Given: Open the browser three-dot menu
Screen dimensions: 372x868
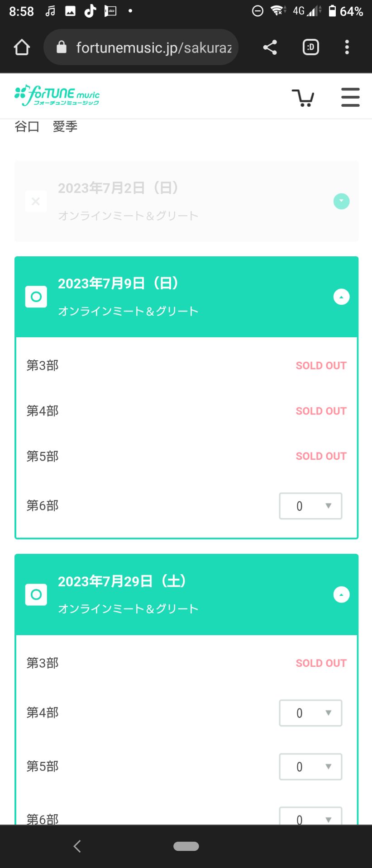Looking at the screenshot, I should click(347, 47).
